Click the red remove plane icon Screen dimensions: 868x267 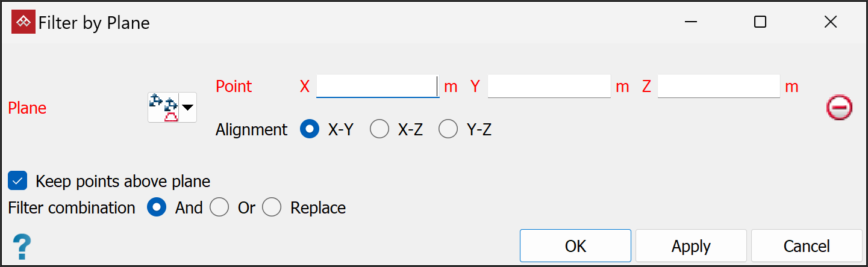(839, 108)
